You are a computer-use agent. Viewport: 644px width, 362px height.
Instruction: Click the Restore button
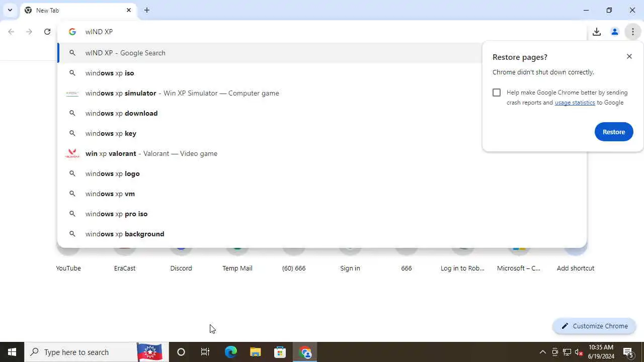click(x=614, y=132)
